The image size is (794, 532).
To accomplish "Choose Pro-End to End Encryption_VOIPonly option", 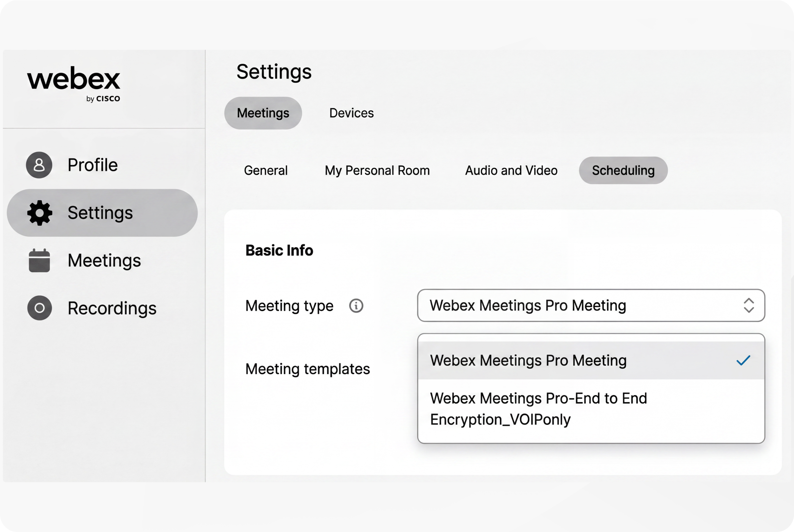I will pyautogui.click(x=591, y=409).
